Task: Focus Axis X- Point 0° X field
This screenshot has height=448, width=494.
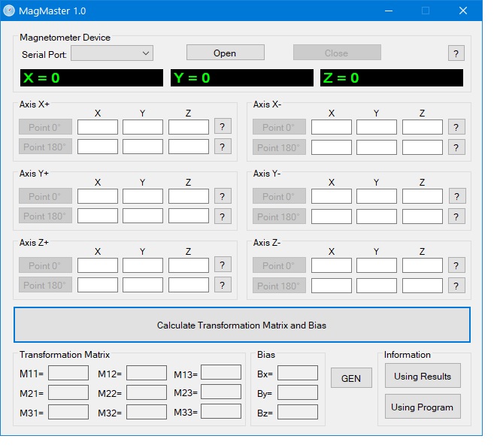Action: [332, 127]
